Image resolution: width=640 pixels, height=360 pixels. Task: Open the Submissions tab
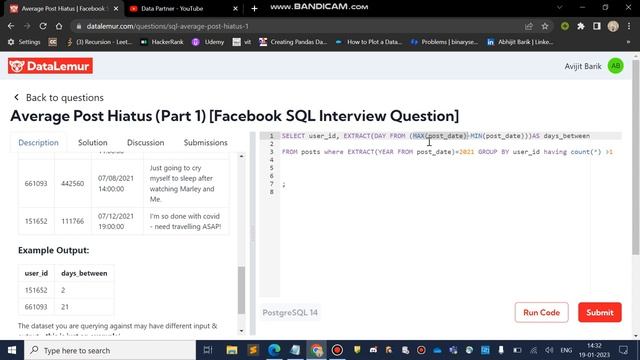pos(205,142)
